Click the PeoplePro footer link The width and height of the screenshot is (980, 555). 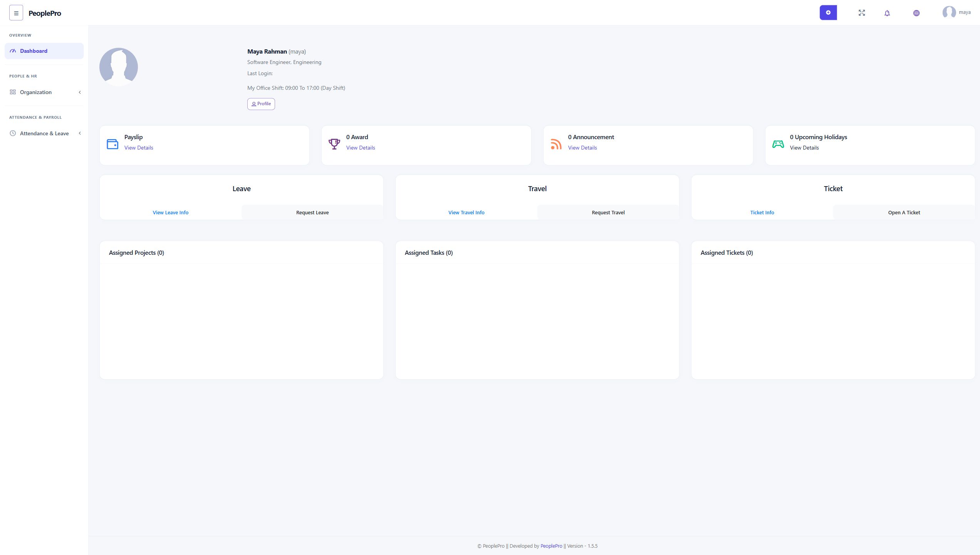coord(551,546)
